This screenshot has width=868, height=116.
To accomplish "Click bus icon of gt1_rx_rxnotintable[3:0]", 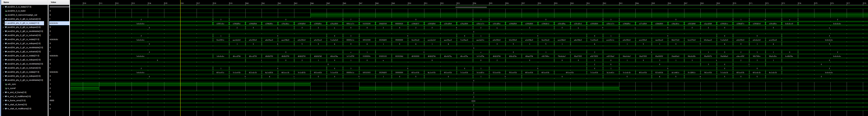I will 6,47.
